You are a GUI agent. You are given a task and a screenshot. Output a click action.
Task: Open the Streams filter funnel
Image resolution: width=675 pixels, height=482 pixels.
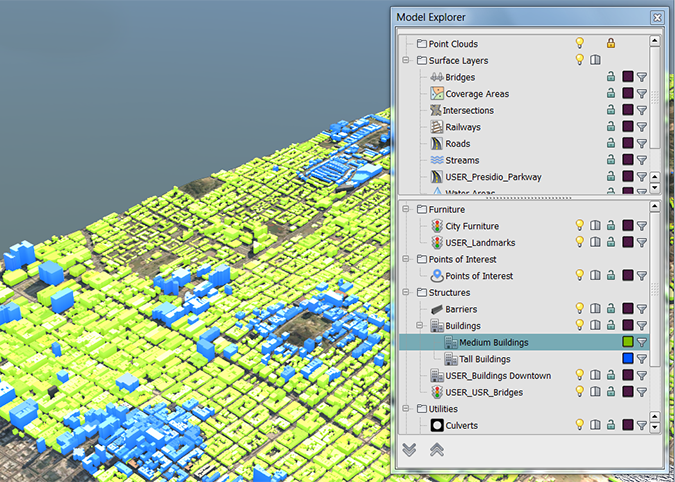(x=642, y=160)
